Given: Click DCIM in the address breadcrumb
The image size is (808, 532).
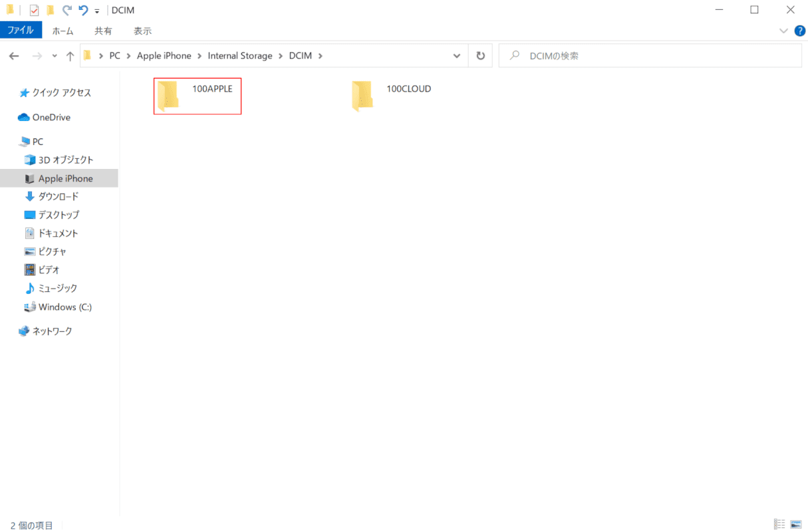Looking at the screenshot, I should coord(300,56).
